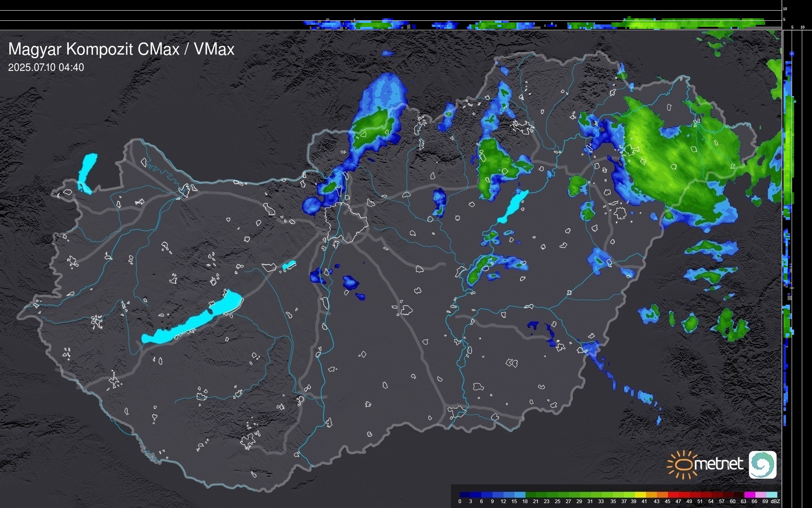Click the teal spiral app icon

coord(762,464)
